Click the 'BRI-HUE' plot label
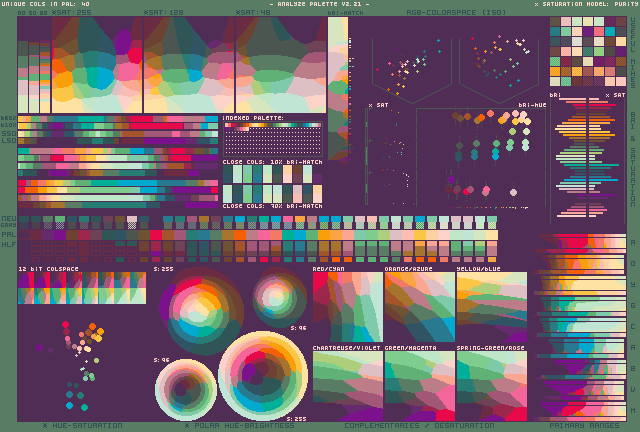Screen dimensions: 640x432 pyautogui.click(x=532, y=105)
